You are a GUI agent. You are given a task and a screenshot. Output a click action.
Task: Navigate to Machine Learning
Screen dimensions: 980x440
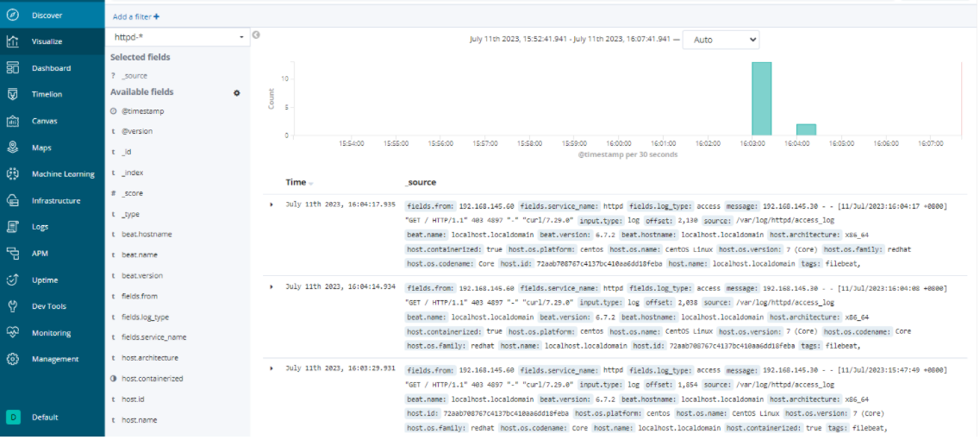click(63, 174)
